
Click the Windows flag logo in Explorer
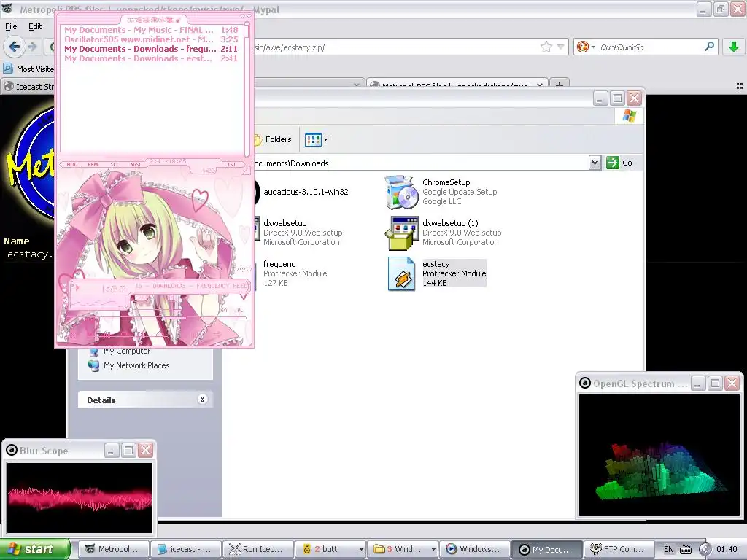pos(629,116)
